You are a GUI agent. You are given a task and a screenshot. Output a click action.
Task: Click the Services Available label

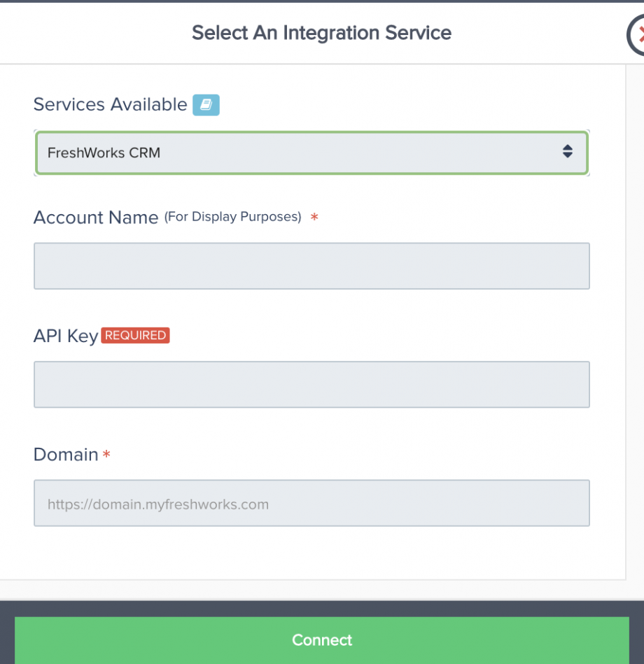(x=110, y=104)
